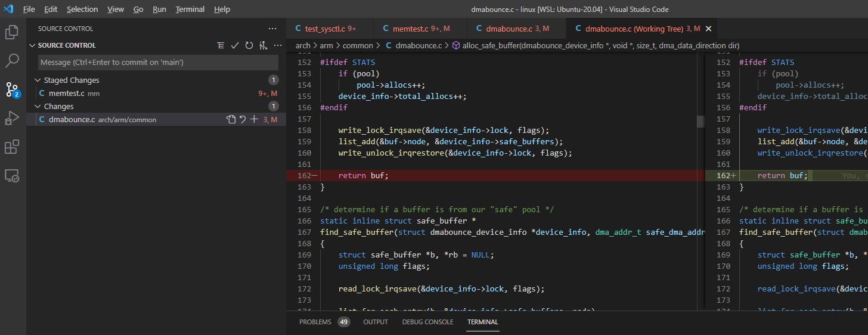Image resolution: width=868 pixels, height=335 pixels.
Task: Click the added line 162 marker in right diff
Action: point(734,176)
